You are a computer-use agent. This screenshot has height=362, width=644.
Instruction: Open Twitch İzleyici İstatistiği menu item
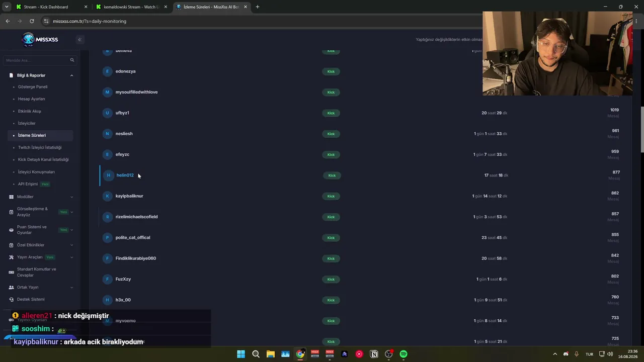tap(40, 147)
